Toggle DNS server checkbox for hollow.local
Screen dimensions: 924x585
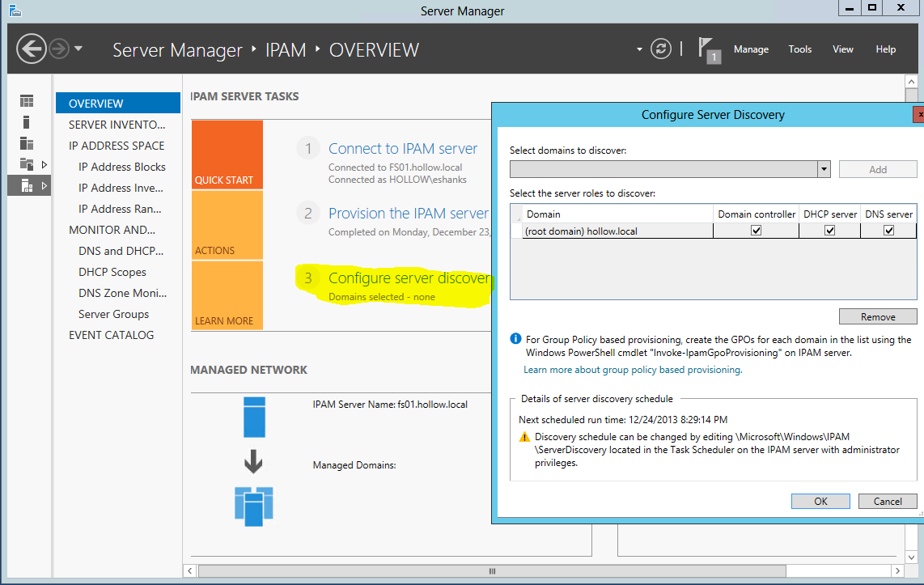(x=888, y=231)
